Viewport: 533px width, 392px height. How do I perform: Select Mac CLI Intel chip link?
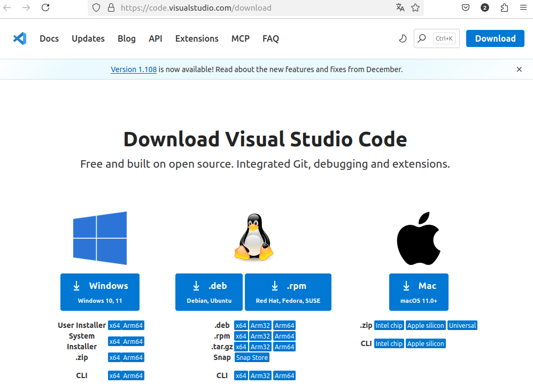389,343
